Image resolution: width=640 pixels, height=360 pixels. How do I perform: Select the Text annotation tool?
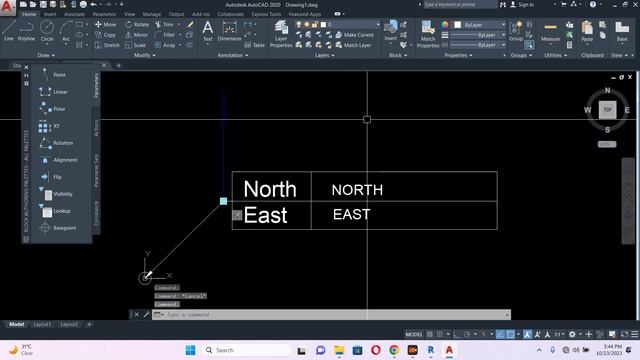[x=208, y=31]
